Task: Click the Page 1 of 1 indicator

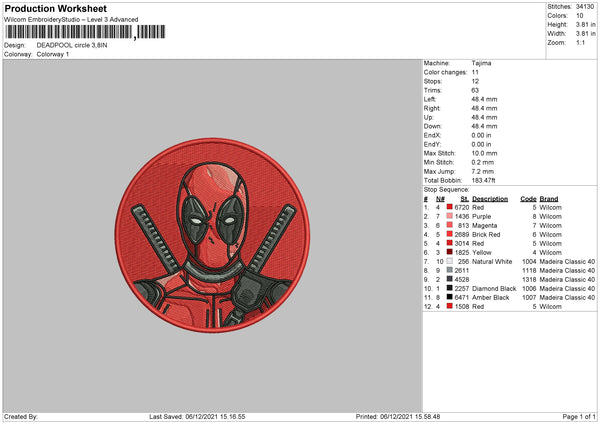Action: click(579, 417)
